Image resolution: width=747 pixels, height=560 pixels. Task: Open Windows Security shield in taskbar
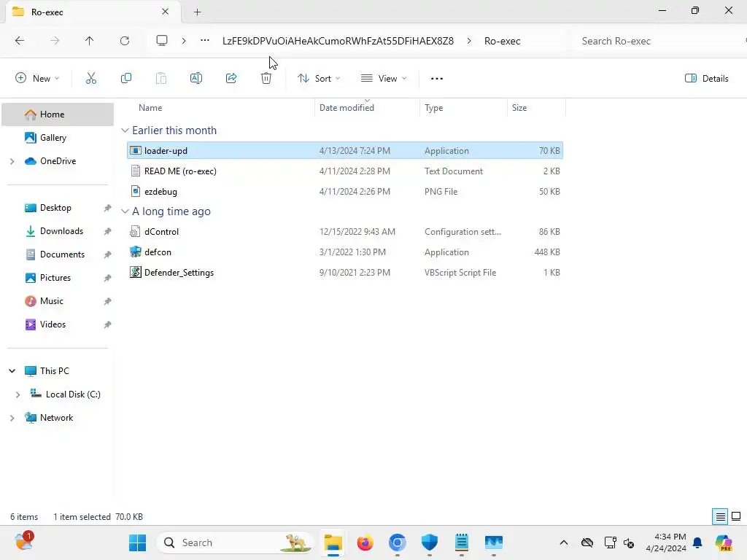(429, 542)
